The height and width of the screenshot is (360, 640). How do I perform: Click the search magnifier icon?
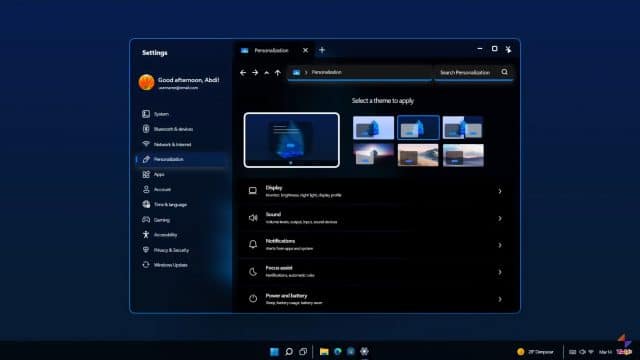(504, 72)
